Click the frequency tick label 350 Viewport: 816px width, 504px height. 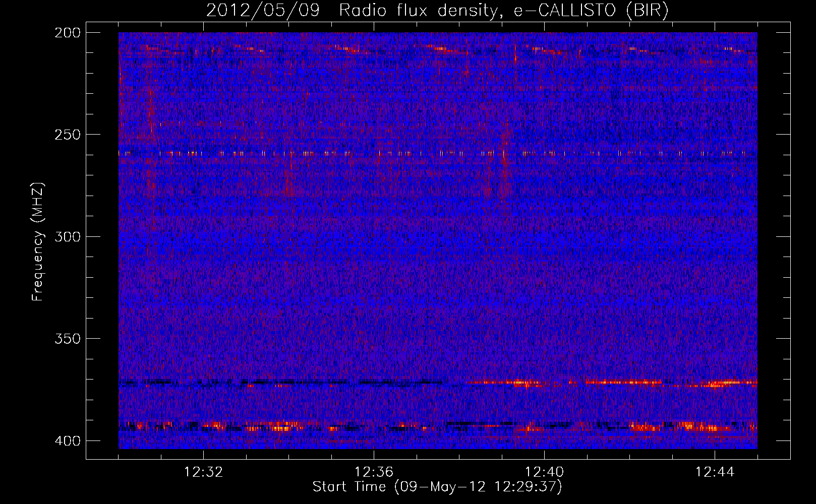[68, 339]
